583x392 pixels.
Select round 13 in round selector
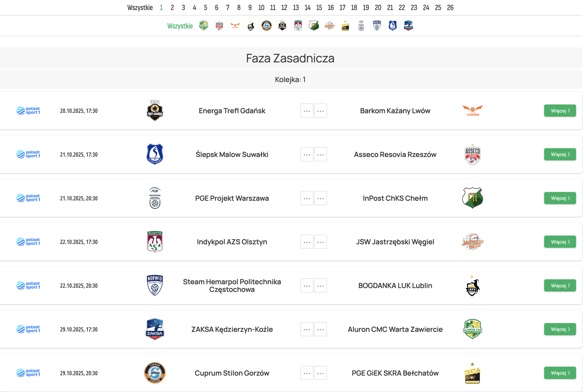(x=296, y=8)
